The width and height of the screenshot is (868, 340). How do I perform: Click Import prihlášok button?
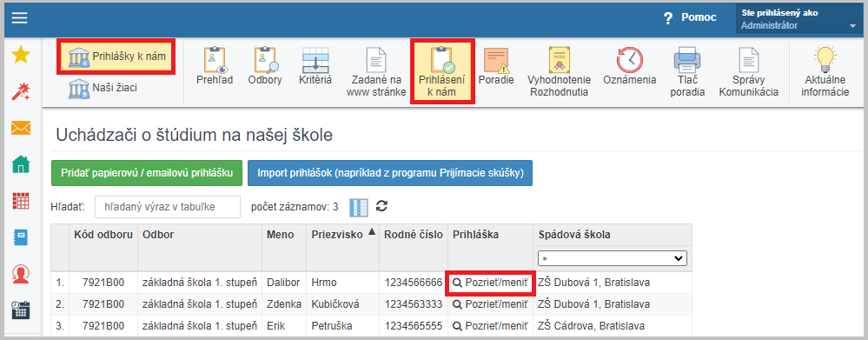(x=390, y=173)
